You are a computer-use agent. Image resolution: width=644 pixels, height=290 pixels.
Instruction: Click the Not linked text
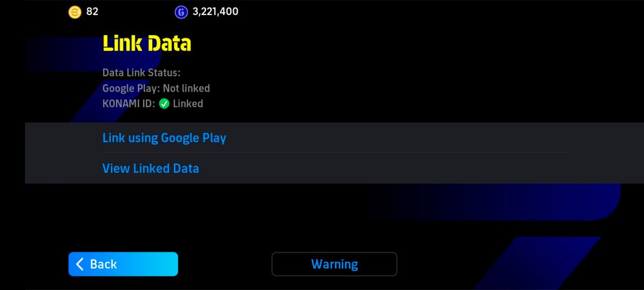tap(187, 88)
